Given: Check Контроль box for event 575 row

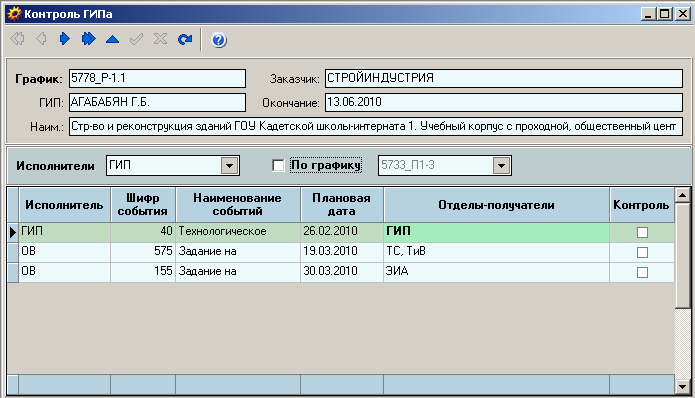Looking at the screenshot, I should 642,252.
